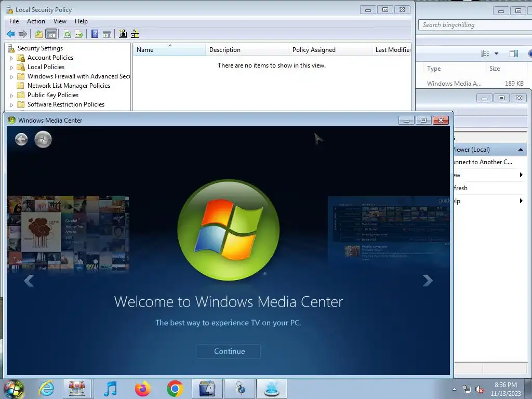The width and height of the screenshot is (532, 399).
Task: Open the Windows Start orb on taskbar
Action: [x=14, y=389]
